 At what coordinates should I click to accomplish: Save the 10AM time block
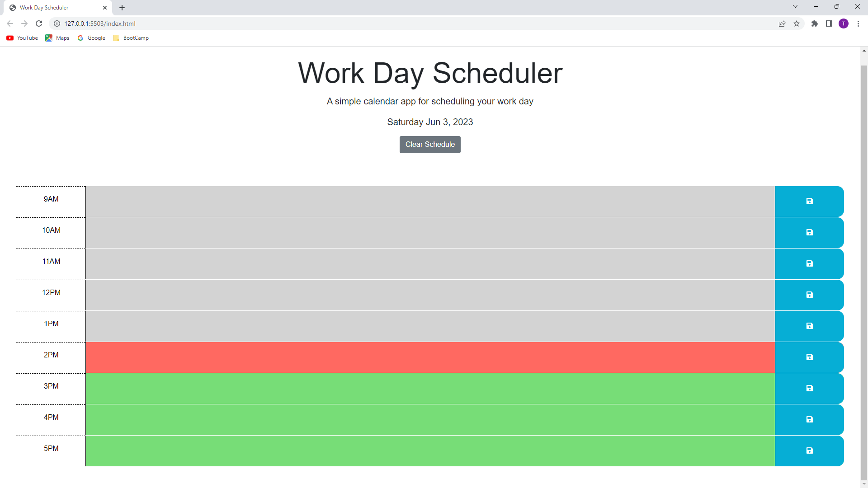click(x=809, y=232)
